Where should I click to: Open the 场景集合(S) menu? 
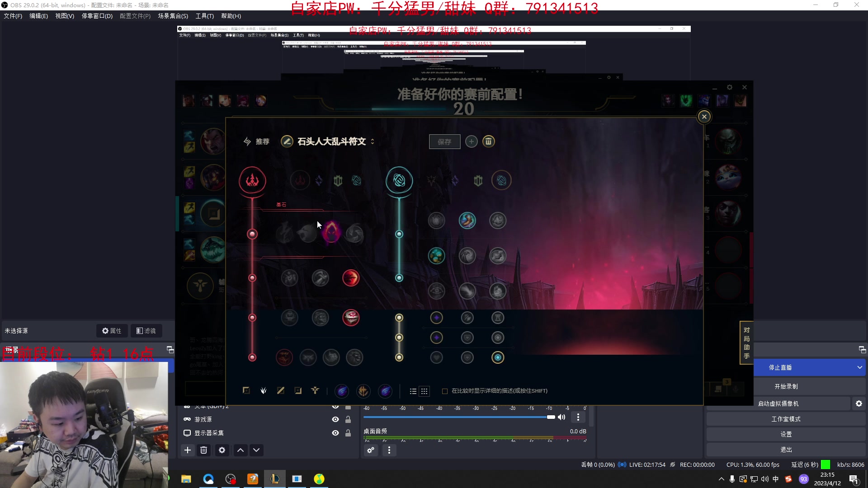[x=173, y=16]
